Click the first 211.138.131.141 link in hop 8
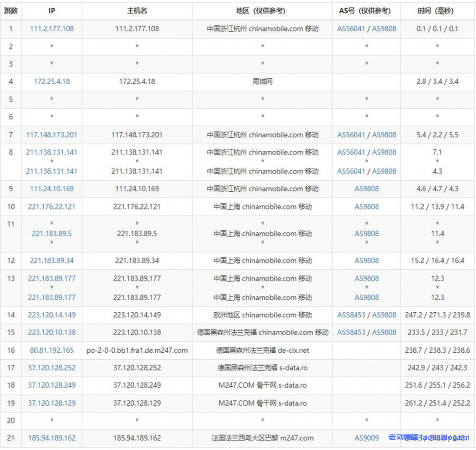The image size is (476, 450). 51,152
